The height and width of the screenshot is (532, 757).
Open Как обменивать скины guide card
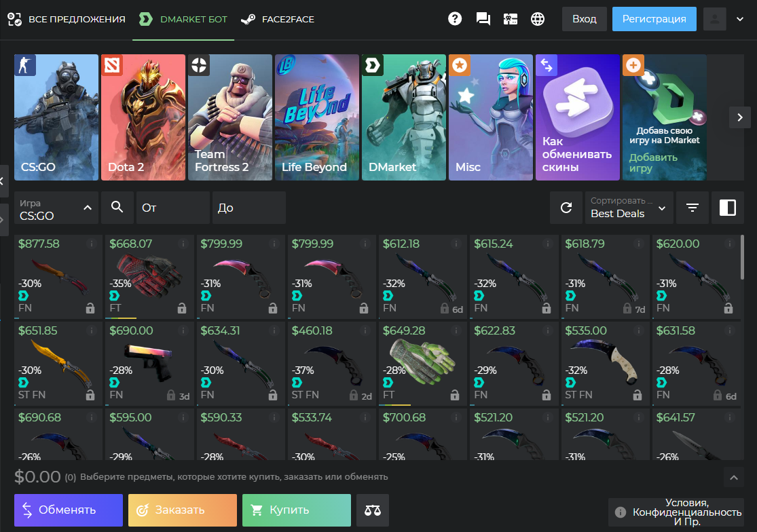click(577, 117)
